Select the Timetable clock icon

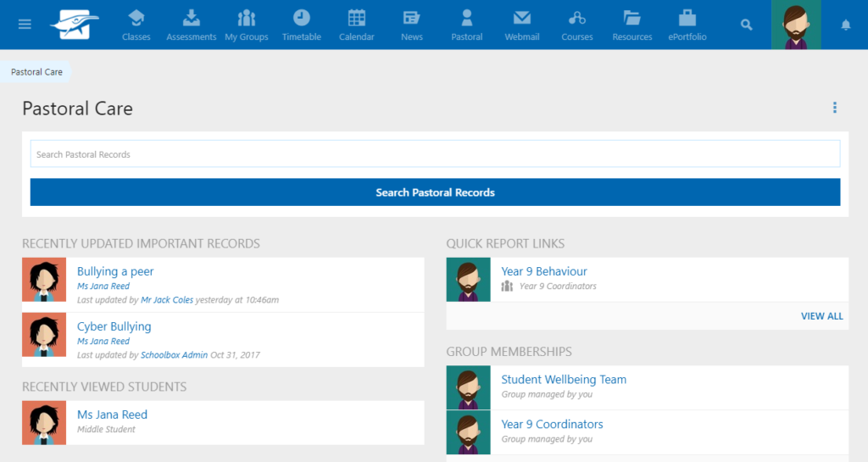302,25
